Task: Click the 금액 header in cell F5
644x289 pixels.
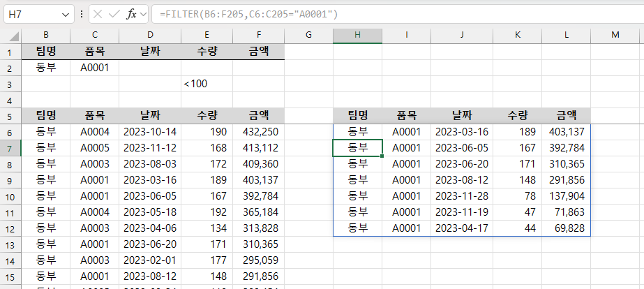Action: [x=258, y=116]
